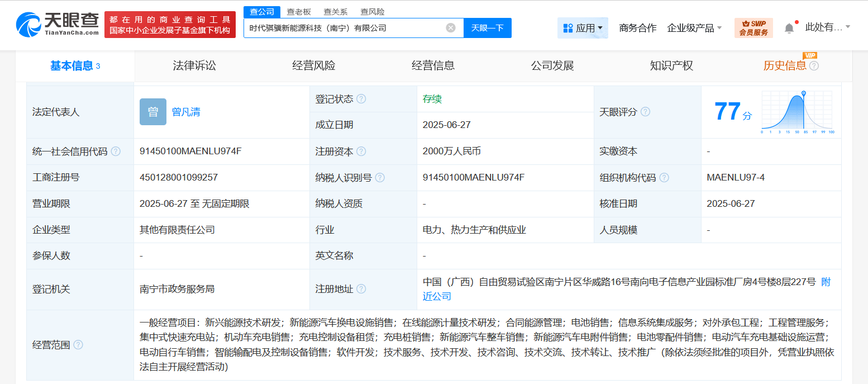868x384 pixels.
Task: Click the 曾 avatar of the legal representative
Action: [x=152, y=111]
